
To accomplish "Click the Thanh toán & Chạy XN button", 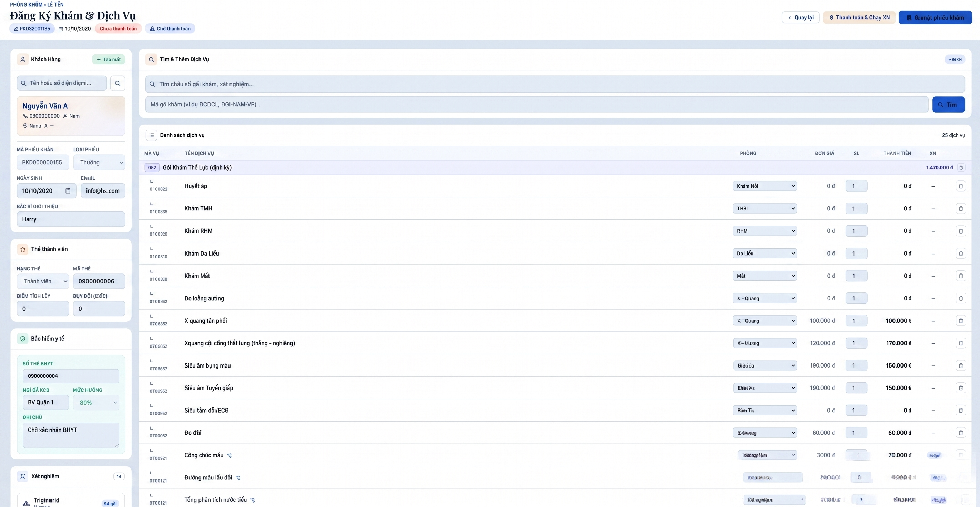I will (859, 18).
